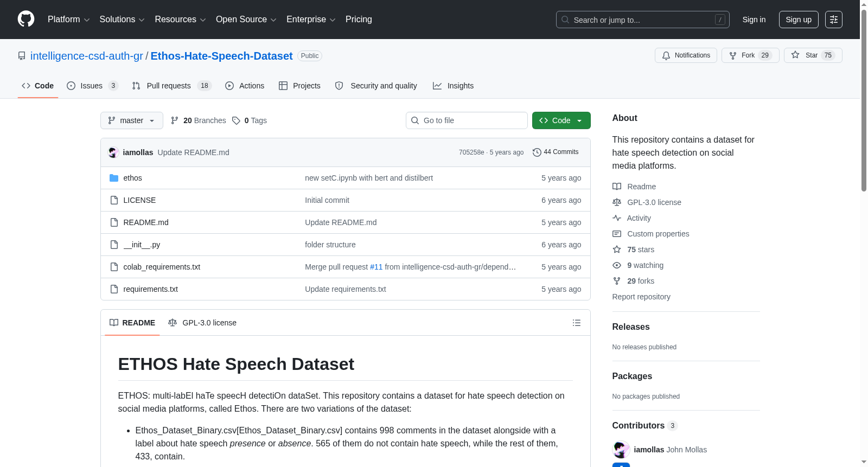Screen dimensions: 868x467
Task: Open the README outline list icon
Action: [577, 323]
